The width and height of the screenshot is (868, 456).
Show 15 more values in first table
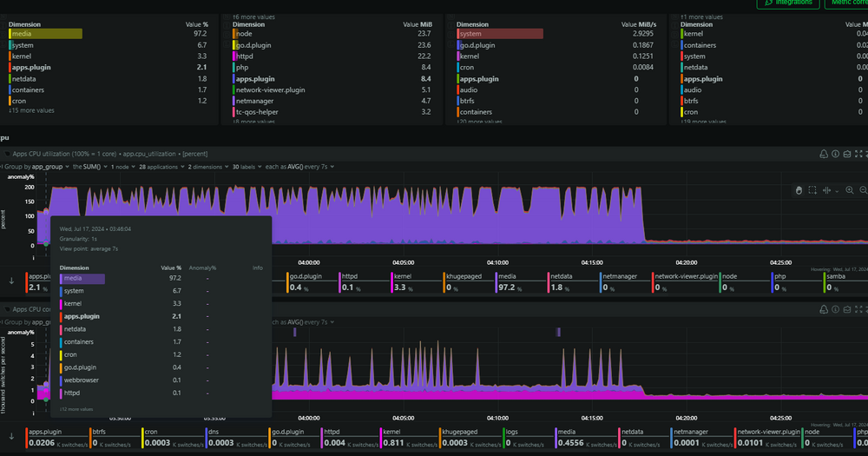[31, 111]
